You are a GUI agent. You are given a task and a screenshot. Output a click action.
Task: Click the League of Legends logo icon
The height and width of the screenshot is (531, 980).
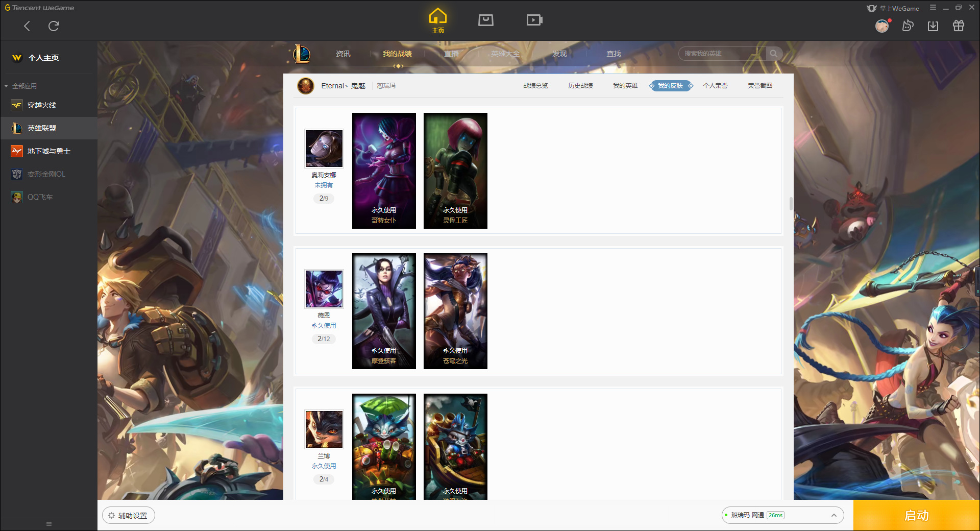pos(301,54)
